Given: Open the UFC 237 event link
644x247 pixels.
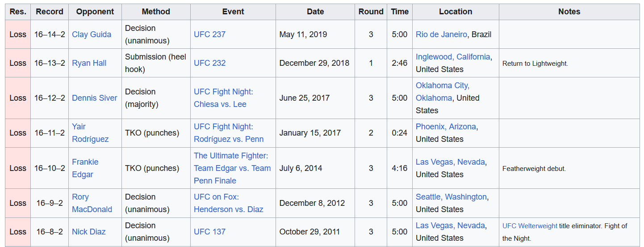Looking at the screenshot, I should tap(209, 34).
